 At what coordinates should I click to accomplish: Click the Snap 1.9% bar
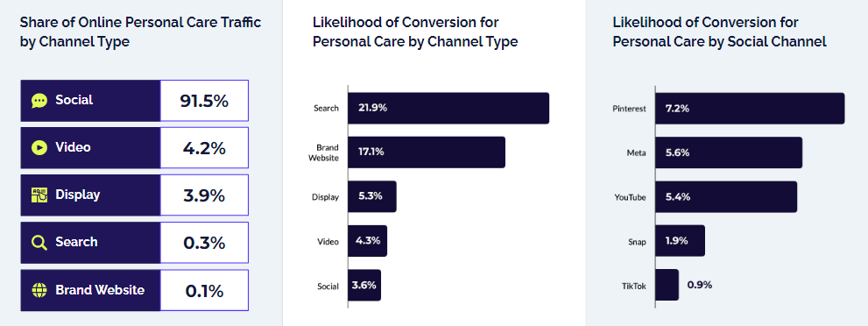click(x=680, y=241)
